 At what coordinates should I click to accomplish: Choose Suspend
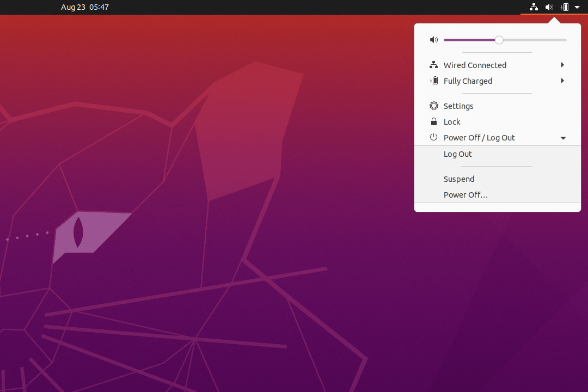[498, 179]
